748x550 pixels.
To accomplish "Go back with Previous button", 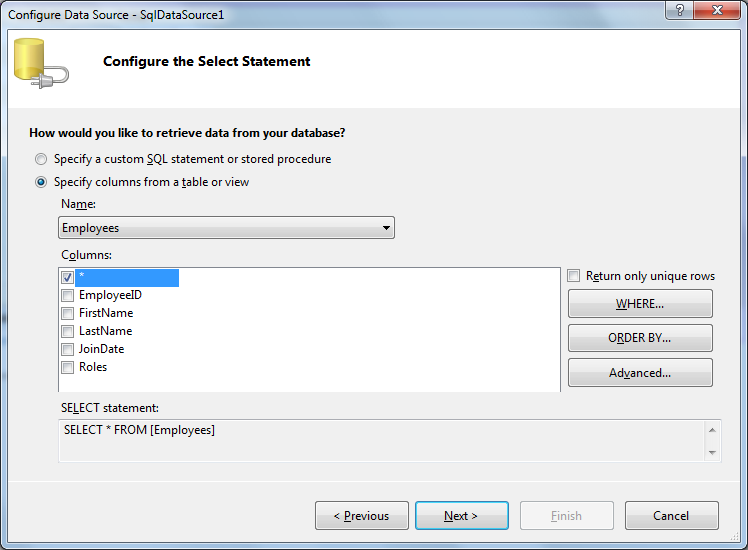I will [361, 516].
